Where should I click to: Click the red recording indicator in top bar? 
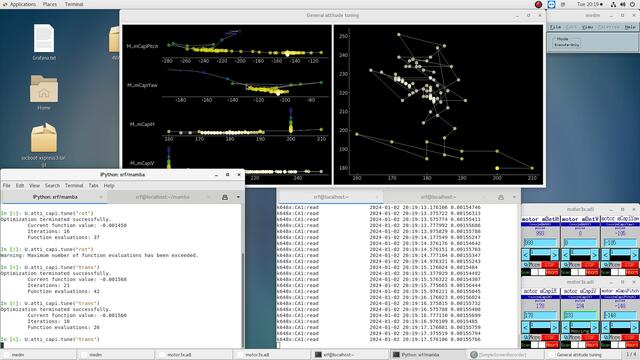point(538,4)
